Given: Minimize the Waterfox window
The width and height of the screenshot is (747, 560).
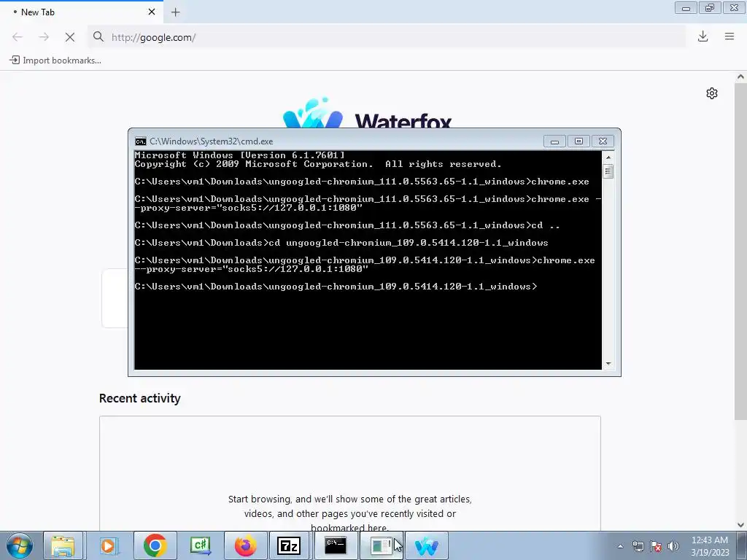Looking at the screenshot, I should 686,8.
